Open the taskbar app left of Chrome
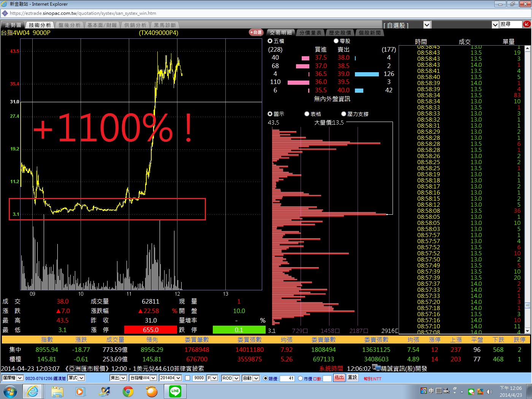Image resolution: width=532 pixels, height=399 pixels. [x=104, y=391]
